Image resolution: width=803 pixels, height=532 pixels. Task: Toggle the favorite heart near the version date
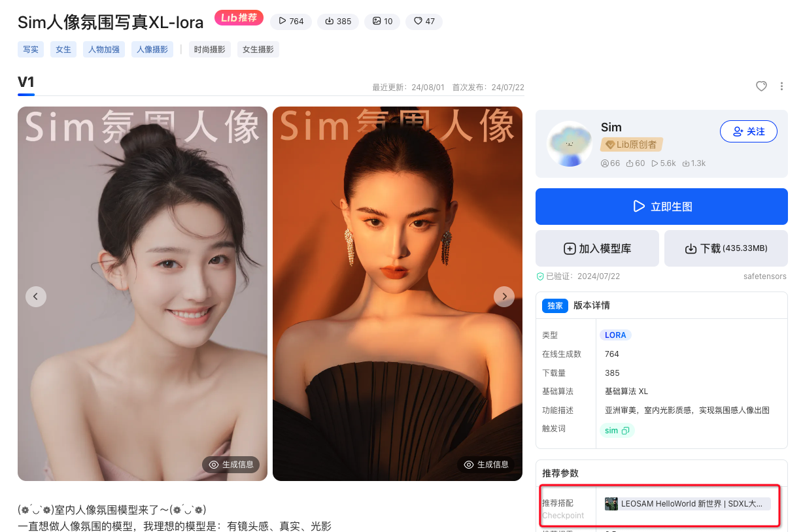(x=761, y=86)
